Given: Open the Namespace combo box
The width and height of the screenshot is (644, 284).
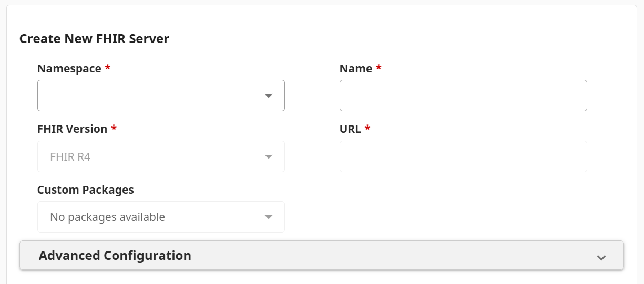Looking at the screenshot, I should pyautogui.click(x=152, y=96).
